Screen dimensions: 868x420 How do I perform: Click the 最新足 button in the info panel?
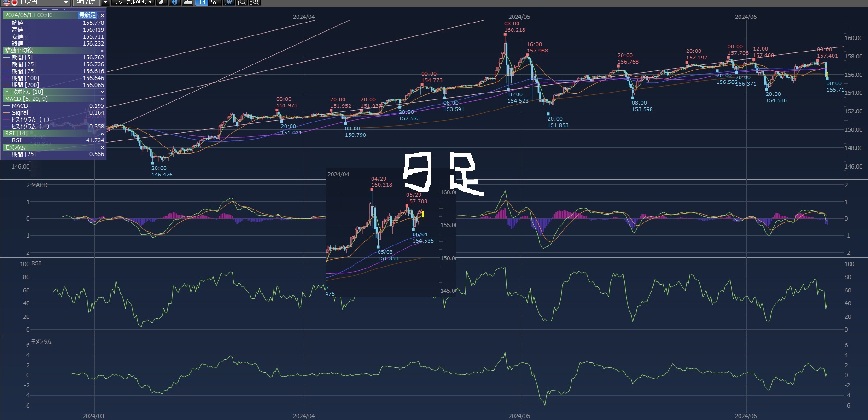[87, 15]
